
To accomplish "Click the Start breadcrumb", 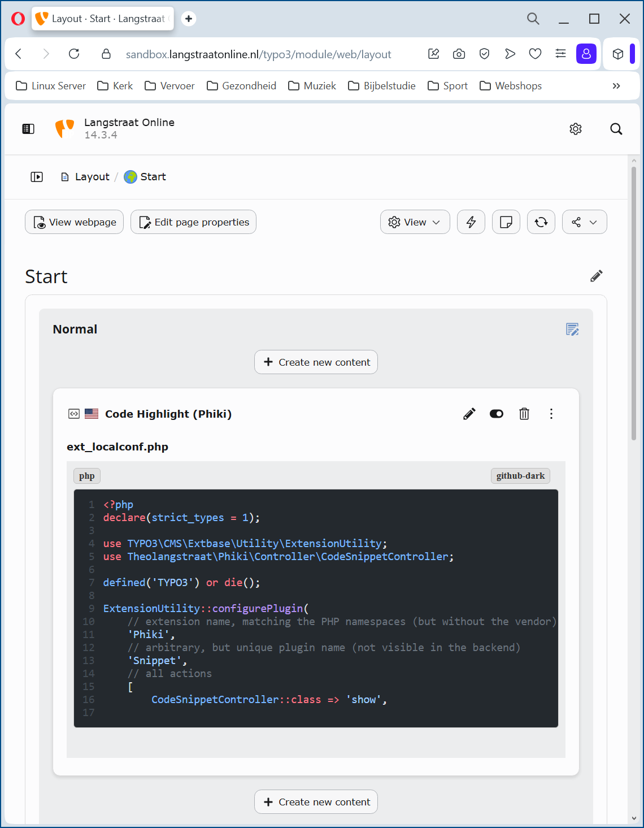I will pos(145,177).
